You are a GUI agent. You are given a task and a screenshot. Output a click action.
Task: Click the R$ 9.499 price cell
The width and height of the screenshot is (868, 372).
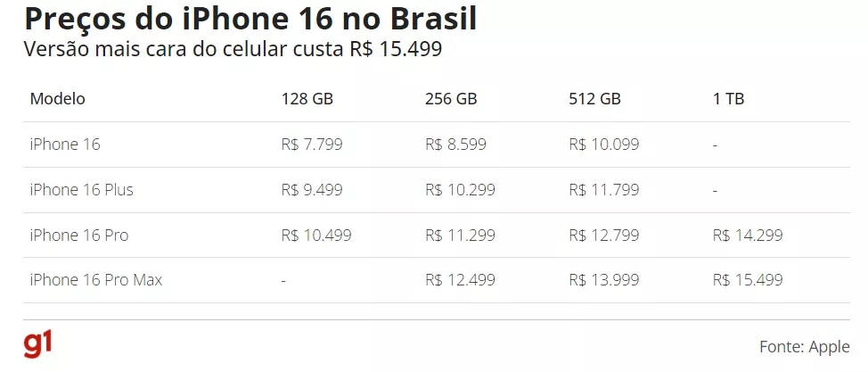point(312,190)
